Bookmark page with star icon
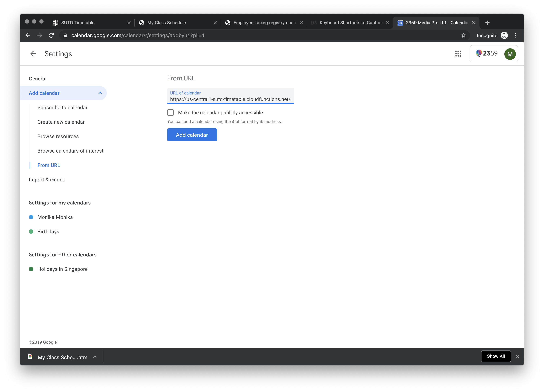 coord(463,36)
